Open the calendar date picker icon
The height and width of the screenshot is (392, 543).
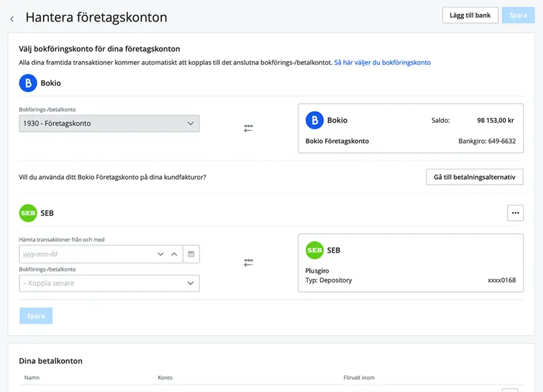pos(191,254)
